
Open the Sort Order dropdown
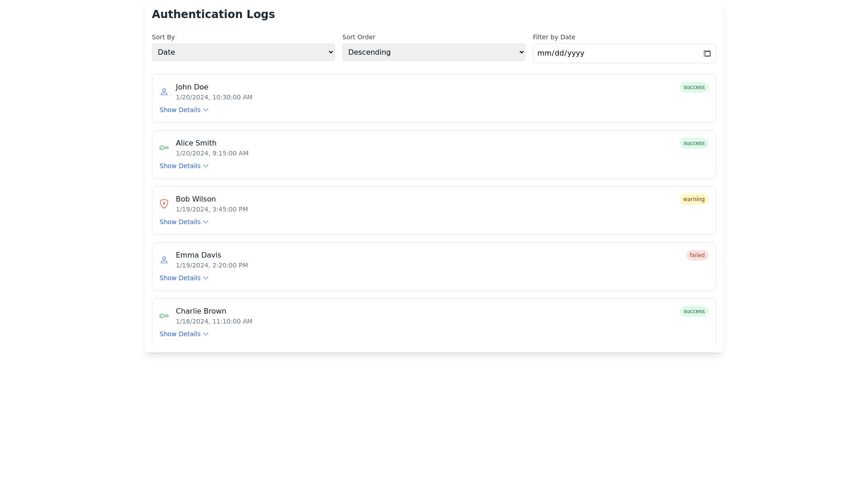pos(434,52)
